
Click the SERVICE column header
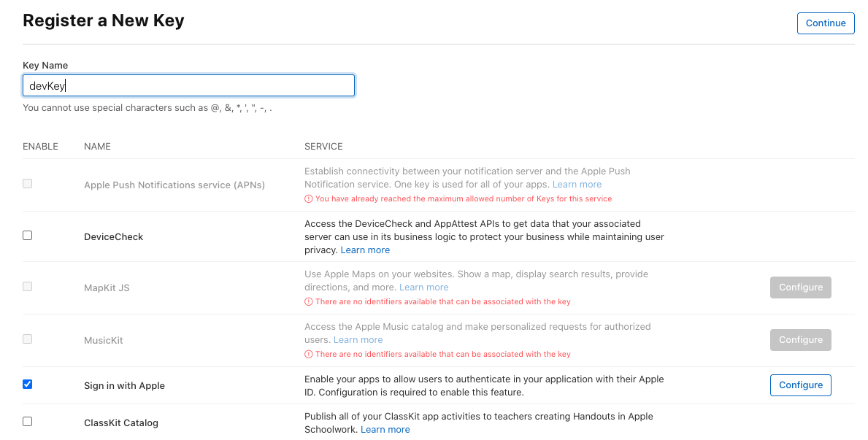[323, 147]
